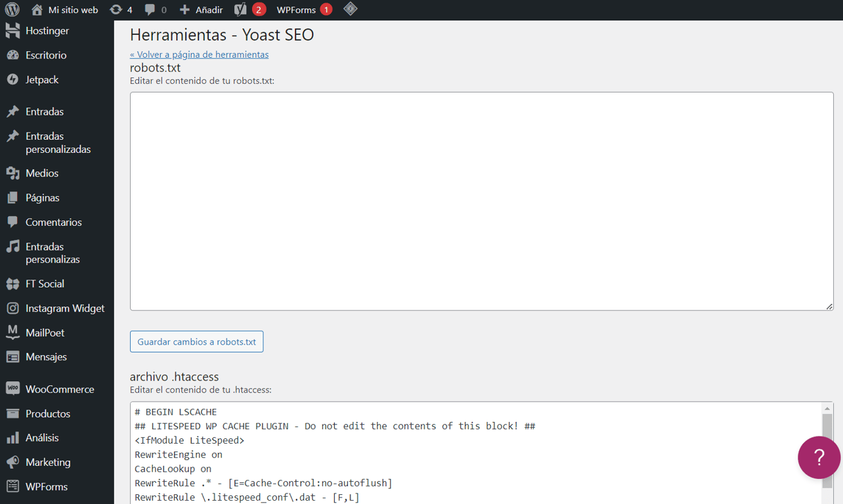Select Análisis in the sidebar
Image resolution: width=843 pixels, height=504 pixels.
pos(40,438)
